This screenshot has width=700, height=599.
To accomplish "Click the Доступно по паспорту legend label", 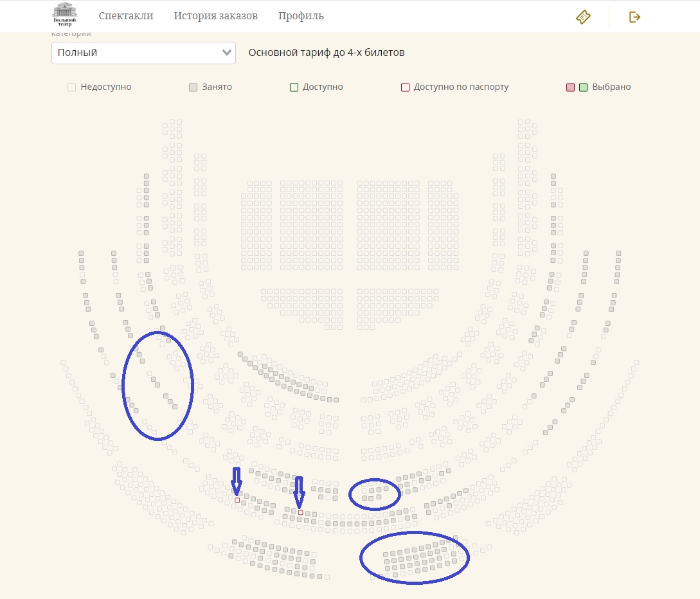I will pos(461,87).
